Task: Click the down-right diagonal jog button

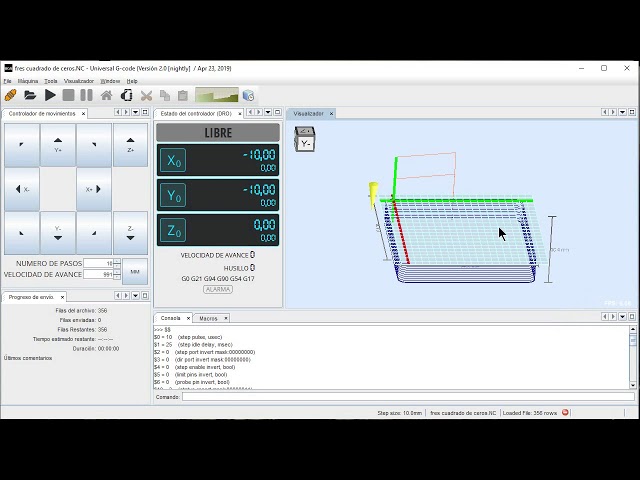Action: 94,233
